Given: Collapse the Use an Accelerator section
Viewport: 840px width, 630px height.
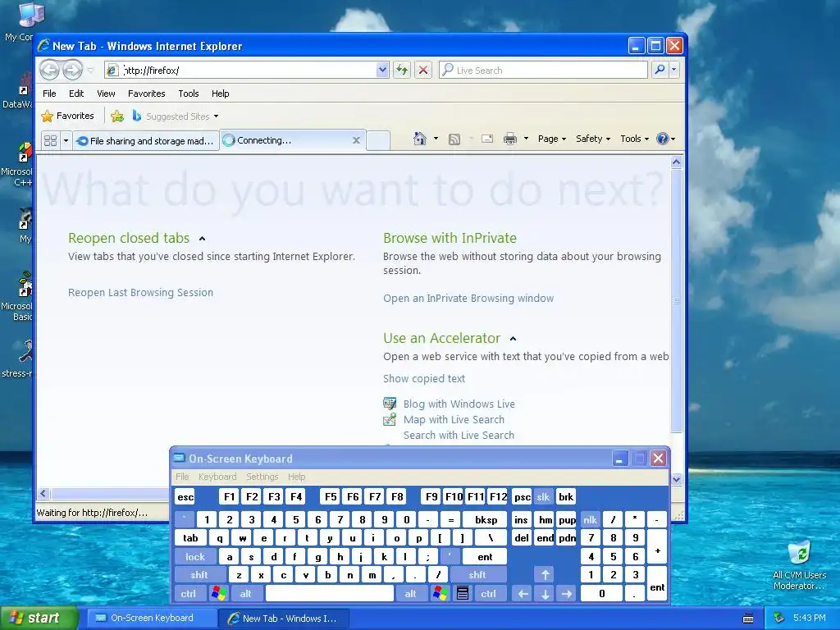Looking at the screenshot, I should tap(514, 339).
